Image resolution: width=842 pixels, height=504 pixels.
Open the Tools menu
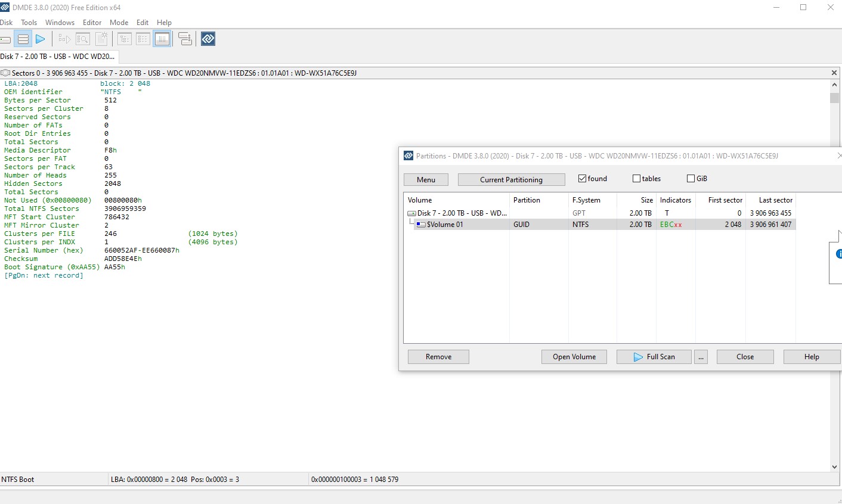point(29,23)
